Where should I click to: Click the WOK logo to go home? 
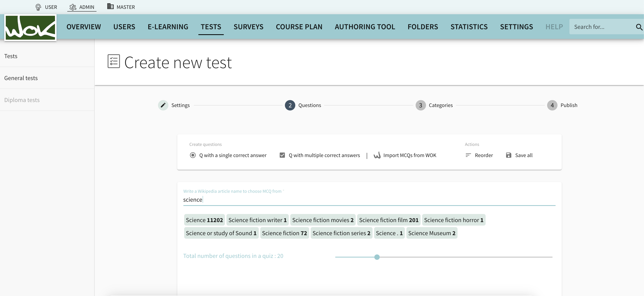30,28
